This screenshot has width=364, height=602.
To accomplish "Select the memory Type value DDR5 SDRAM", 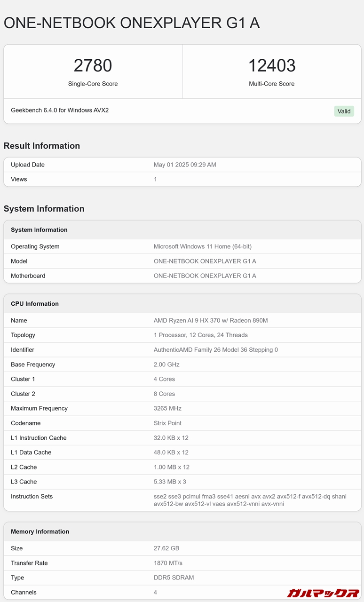I will (174, 578).
